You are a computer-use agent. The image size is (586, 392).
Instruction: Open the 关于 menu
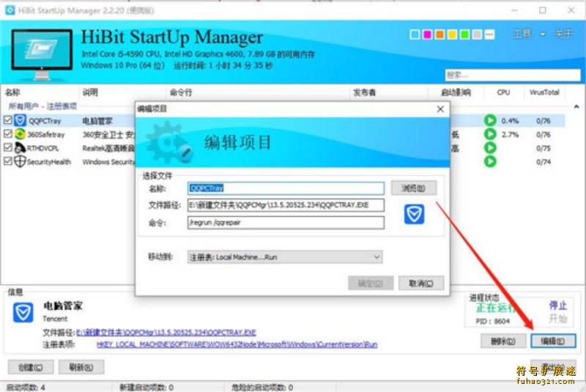coord(563,34)
